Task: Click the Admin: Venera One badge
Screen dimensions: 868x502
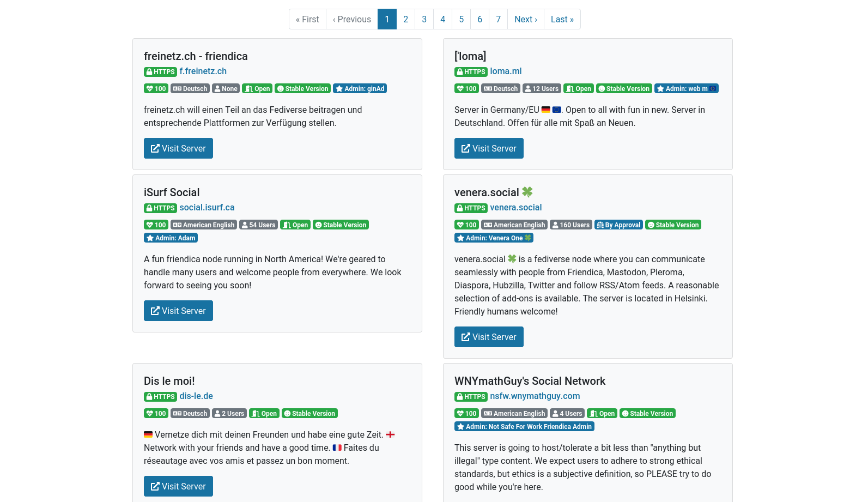Action: [494, 238]
